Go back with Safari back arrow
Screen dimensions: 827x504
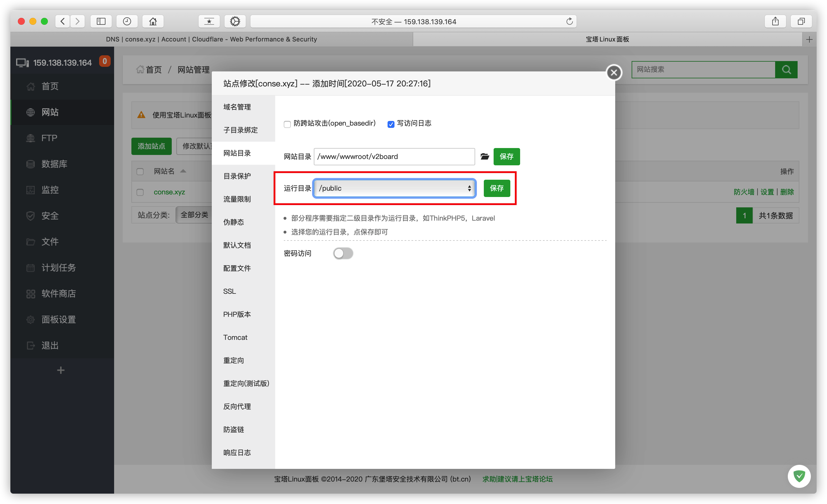click(x=63, y=22)
